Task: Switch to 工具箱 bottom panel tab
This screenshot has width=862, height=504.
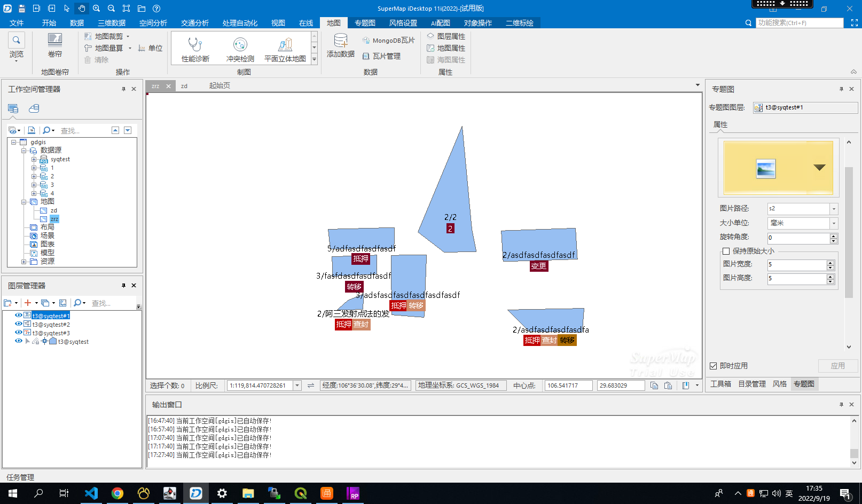Action: tap(720, 384)
